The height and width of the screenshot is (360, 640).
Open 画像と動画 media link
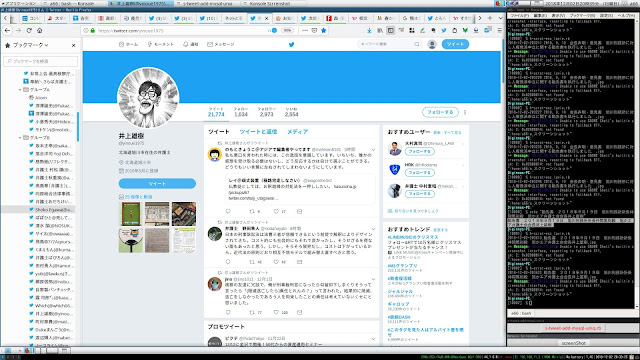138,197
